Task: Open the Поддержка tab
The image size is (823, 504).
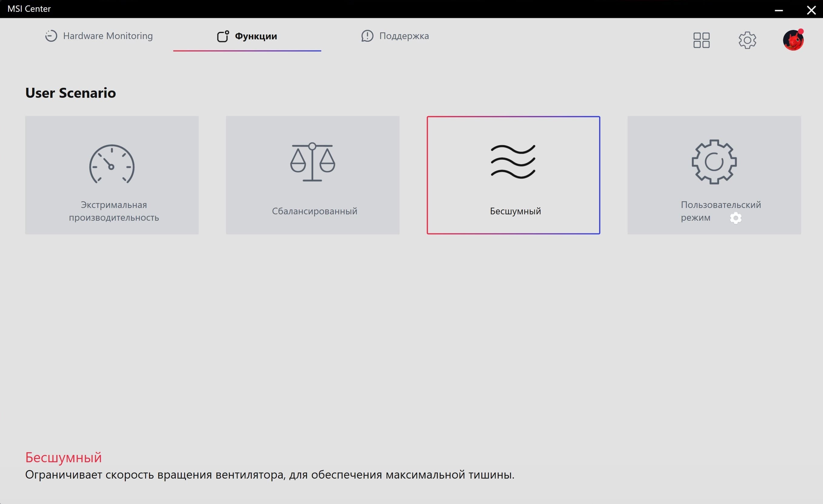Action: [404, 36]
